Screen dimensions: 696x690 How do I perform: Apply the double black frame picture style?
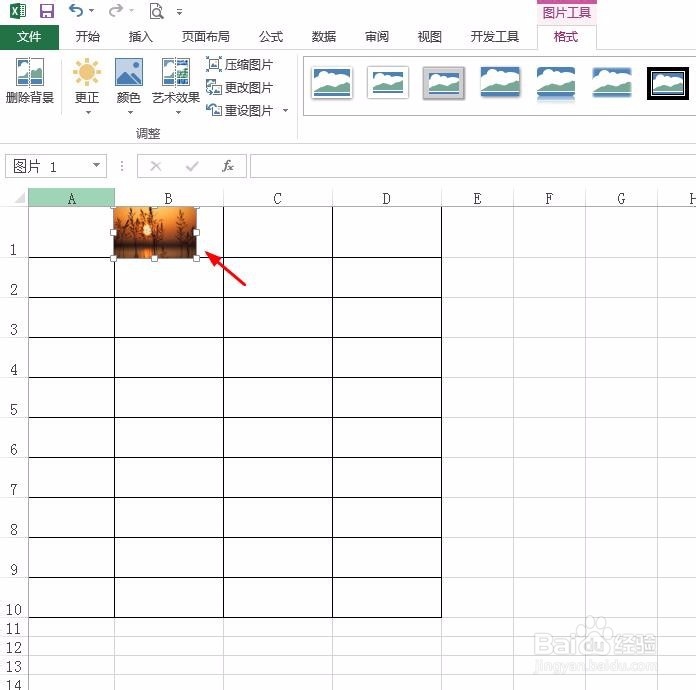click(x=668, y=83)
